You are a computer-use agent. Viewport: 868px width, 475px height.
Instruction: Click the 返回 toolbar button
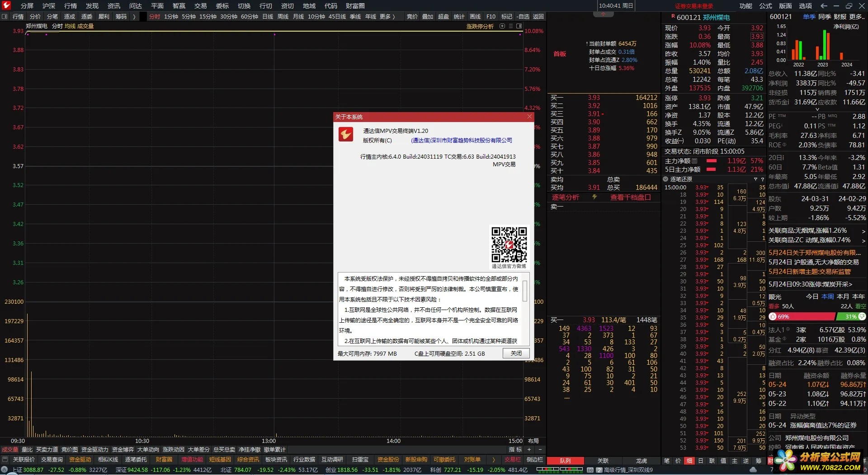pyautogui.click(x=538, y=17)
